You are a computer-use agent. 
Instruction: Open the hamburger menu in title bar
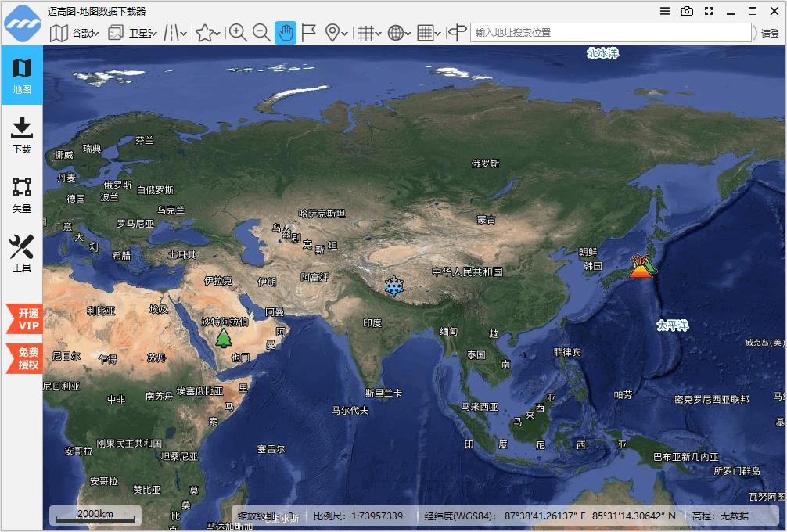click(664, 11)
